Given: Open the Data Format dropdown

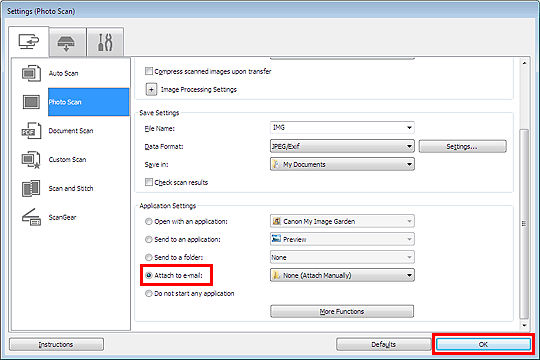Looking at the screenshot, I should pos(342,146).
